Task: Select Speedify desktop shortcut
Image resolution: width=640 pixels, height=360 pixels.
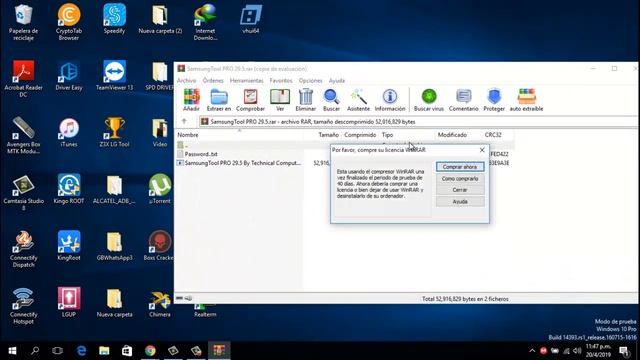Action: 114,19
